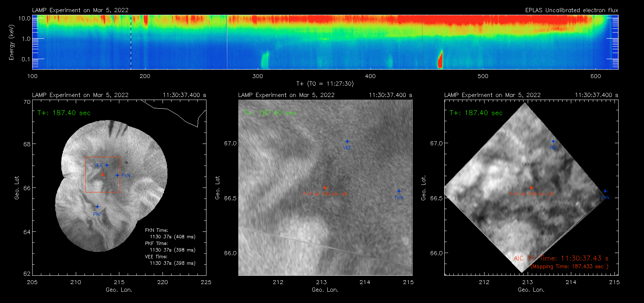This screenshot has height=303, width=644.
Task: Click '67.0' latitude tick of the middle panel
Action: coord(230,143)
